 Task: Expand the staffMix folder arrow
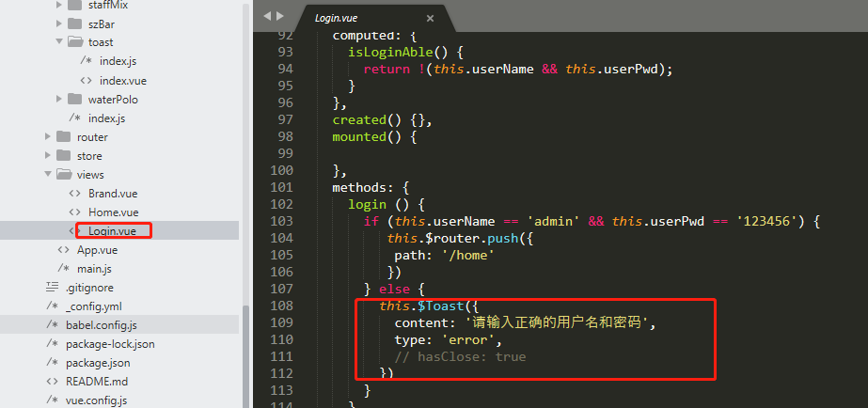point(59,6)
